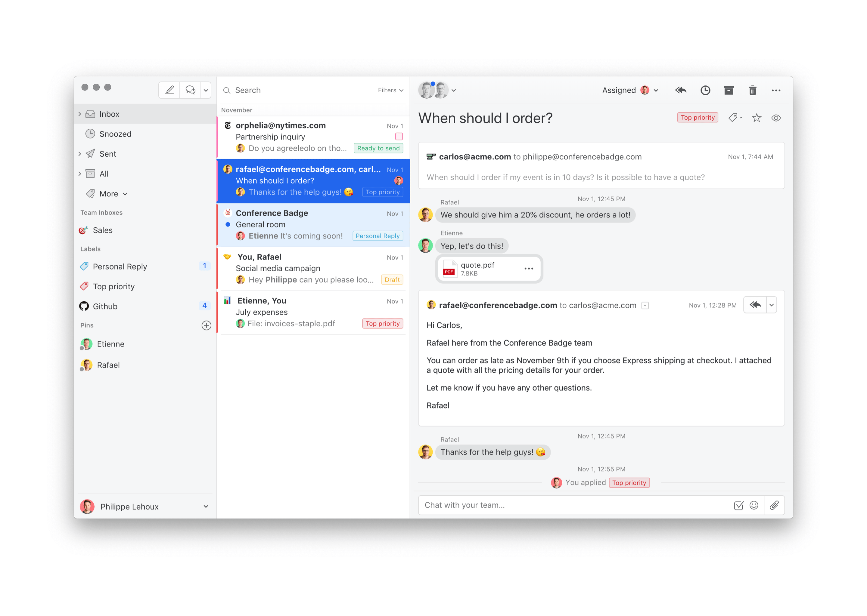Toggle the star on this conversation
Screen dimensions: 867x616
pos(756,118)
